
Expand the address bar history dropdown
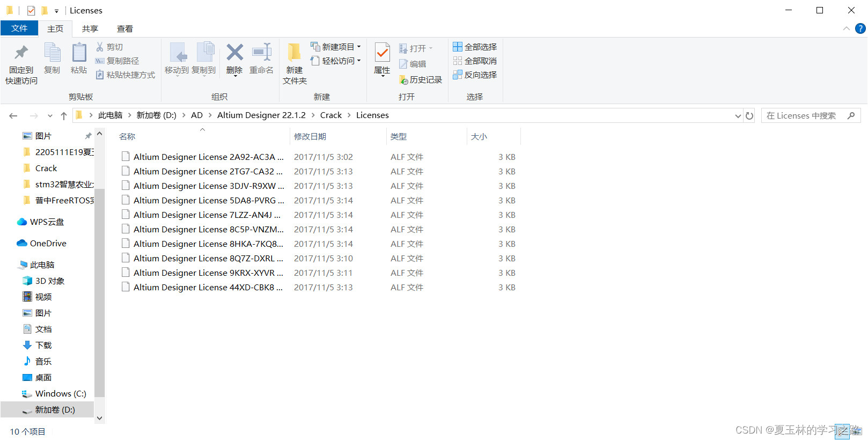click(x=738, y=115)
